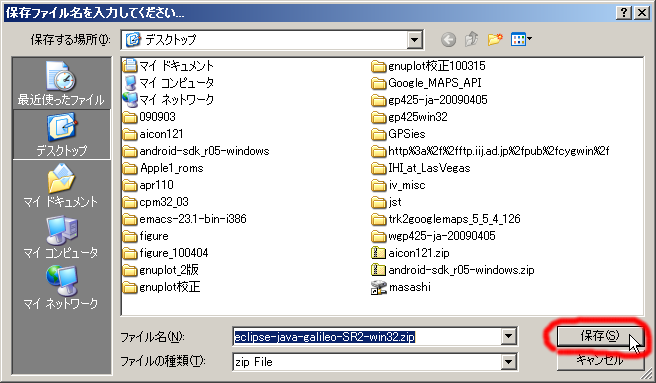The image size is (656, 383).
Task: Select the masashi shortcut
Action: click(401, 287)
